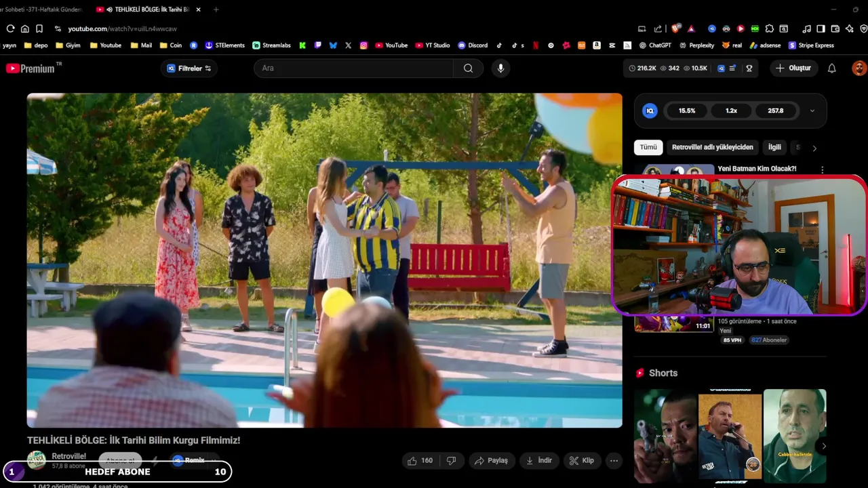Image resolution: width=868 pixels, height=488 pixels.
Task: Open the Youtube bookmarks folder
Action: click(105, 45)
